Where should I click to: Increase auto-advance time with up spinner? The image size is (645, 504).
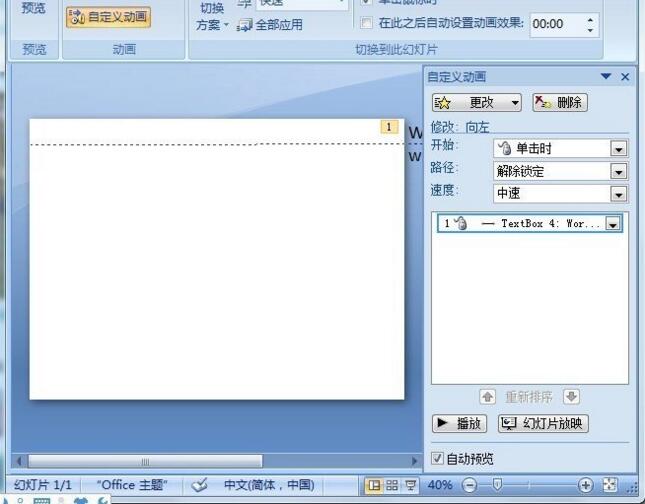pos(590,20)
